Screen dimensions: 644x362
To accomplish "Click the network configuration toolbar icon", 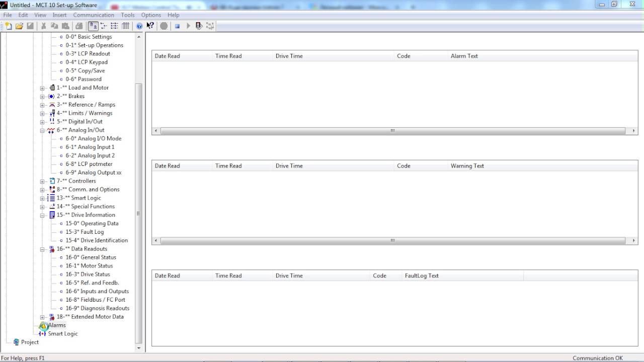I will (210, 26).
